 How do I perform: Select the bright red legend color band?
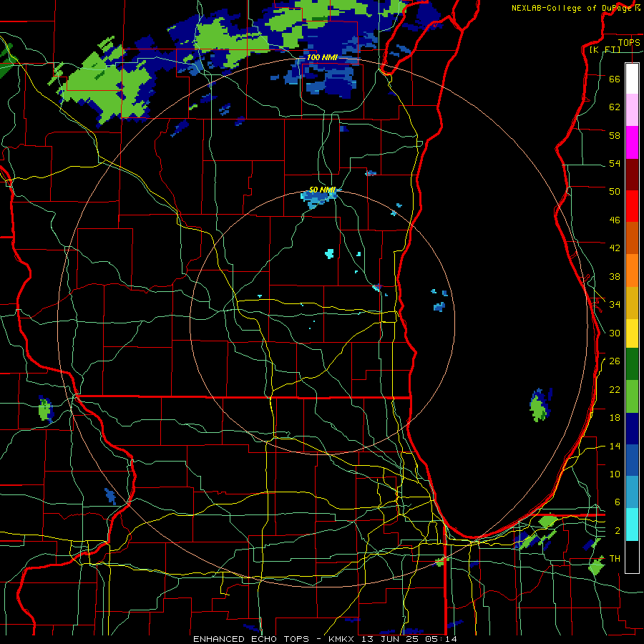[632, 206]
